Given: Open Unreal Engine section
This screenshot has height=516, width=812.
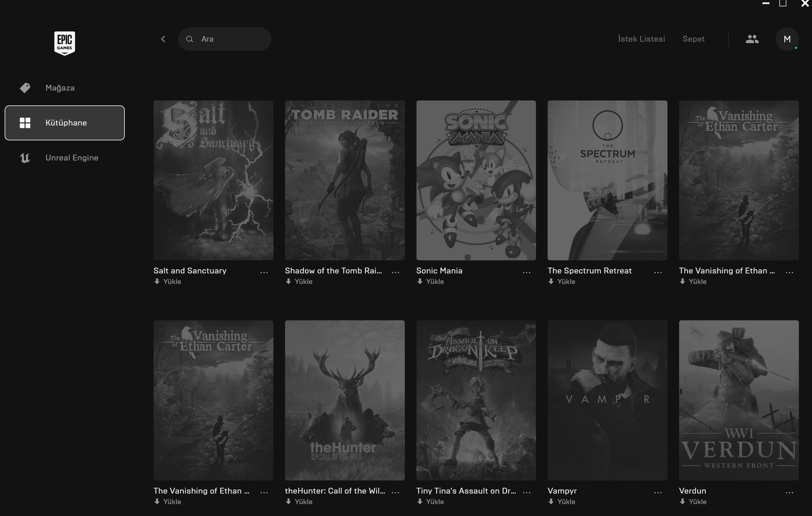Looking at the screenshot, I should tap(65, 158).
